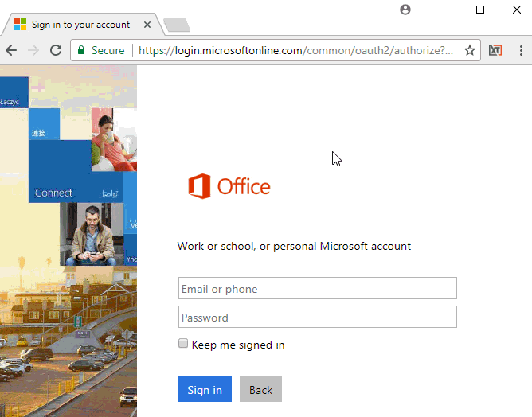The width and height of the screenshot is (532, 417).
Task: Click the extension icon beside the bookmark star
Action: click(495, 50)
